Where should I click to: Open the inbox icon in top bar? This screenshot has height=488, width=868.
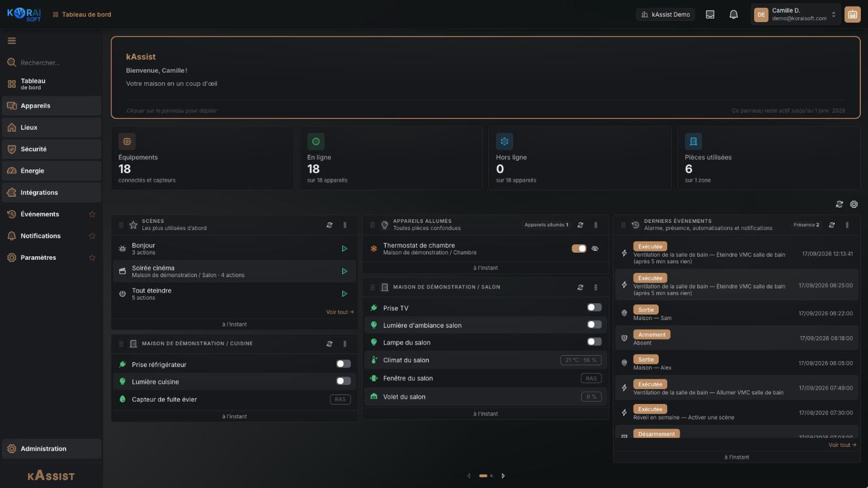(710, 14)
